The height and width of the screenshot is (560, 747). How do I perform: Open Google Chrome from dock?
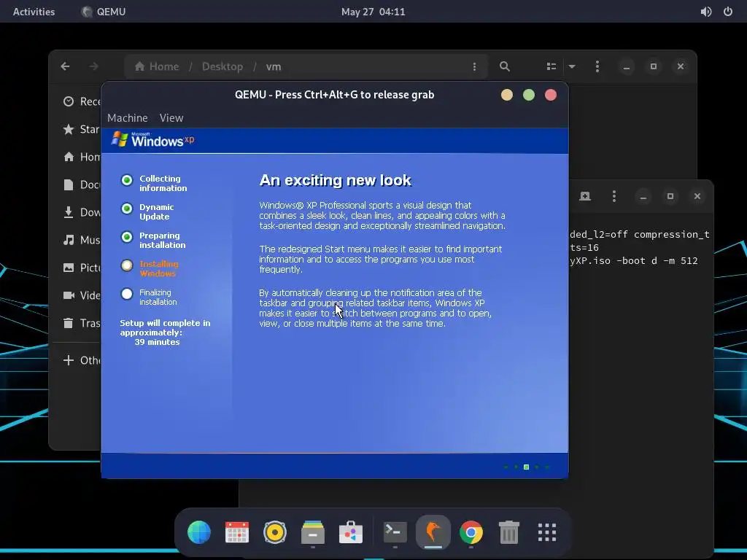pos(471,532)
